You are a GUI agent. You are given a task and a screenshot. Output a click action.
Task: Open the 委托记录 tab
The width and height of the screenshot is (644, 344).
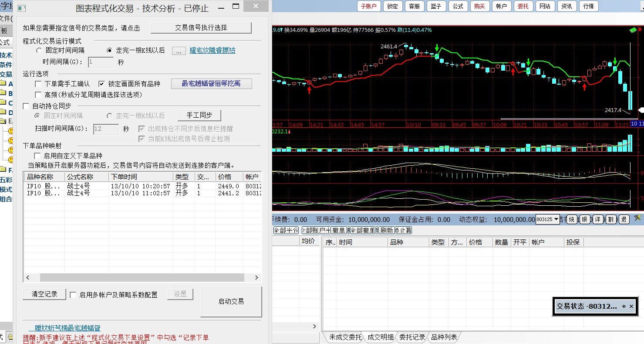[x=412, y=337]
